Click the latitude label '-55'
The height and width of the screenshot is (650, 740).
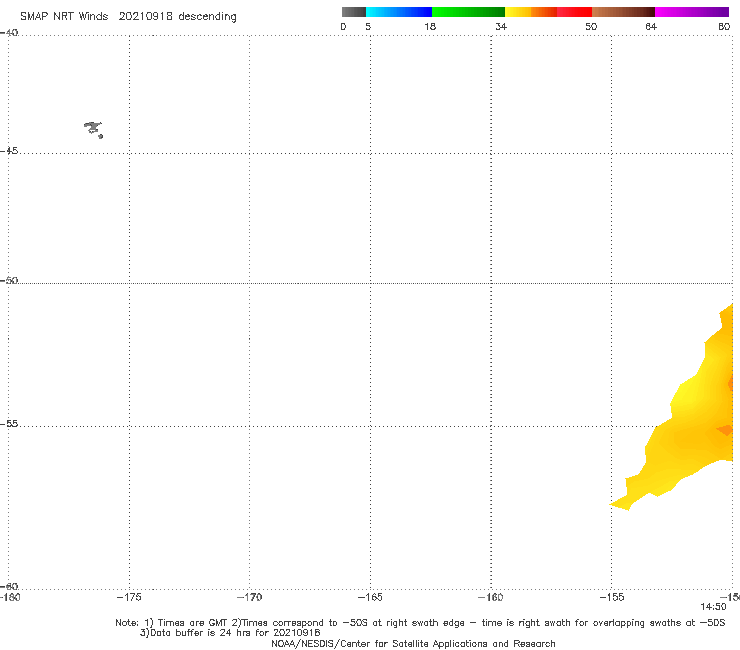tap(9, 424)
